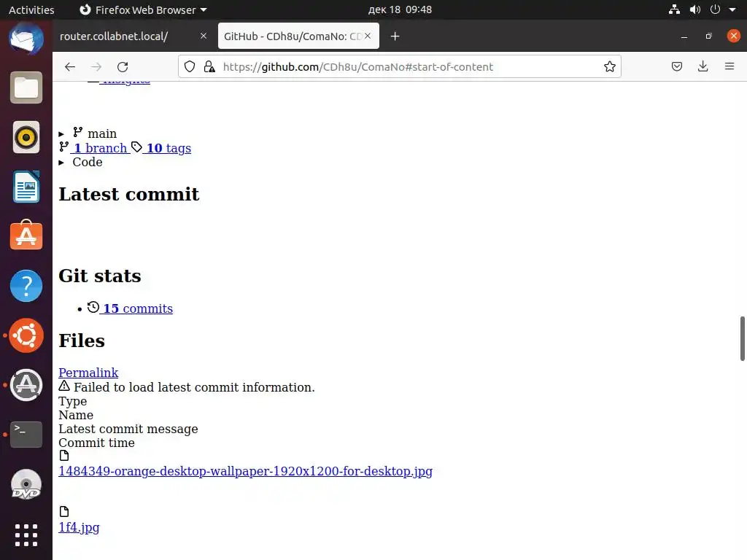Open the Firefox hamburger menu
The width and height of the screenshot is (747, 560).
pyautogui.click(x=729, y=66)
